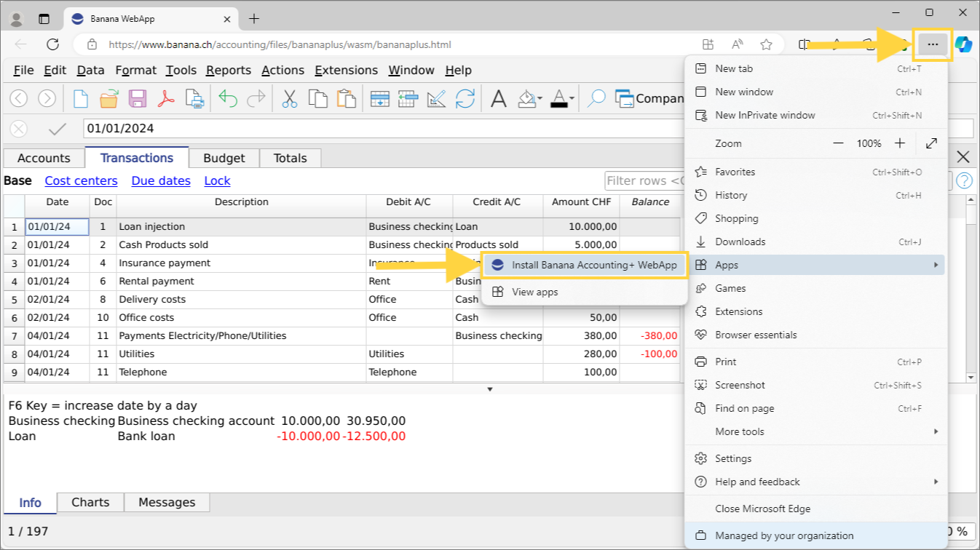The height and width of the screenshot is (550, 980).
Task: Export the accounting data as PDF
Action: click(x=166, y=98)
